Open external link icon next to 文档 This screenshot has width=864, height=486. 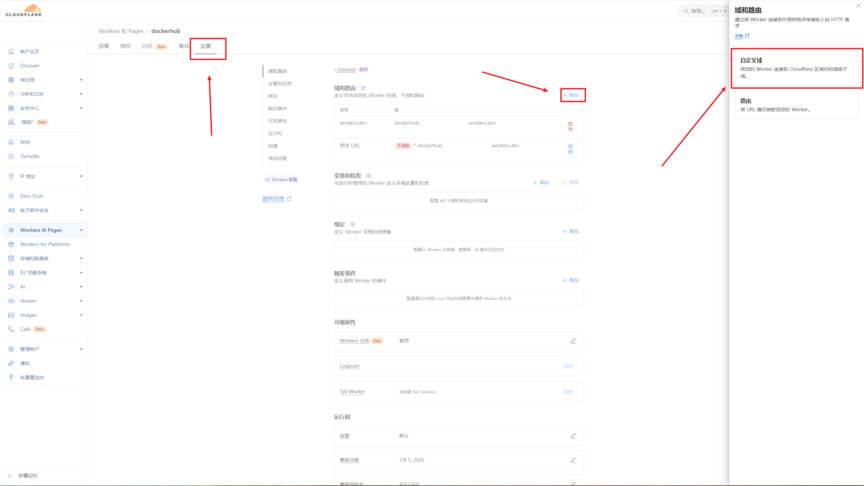[747, 36]
